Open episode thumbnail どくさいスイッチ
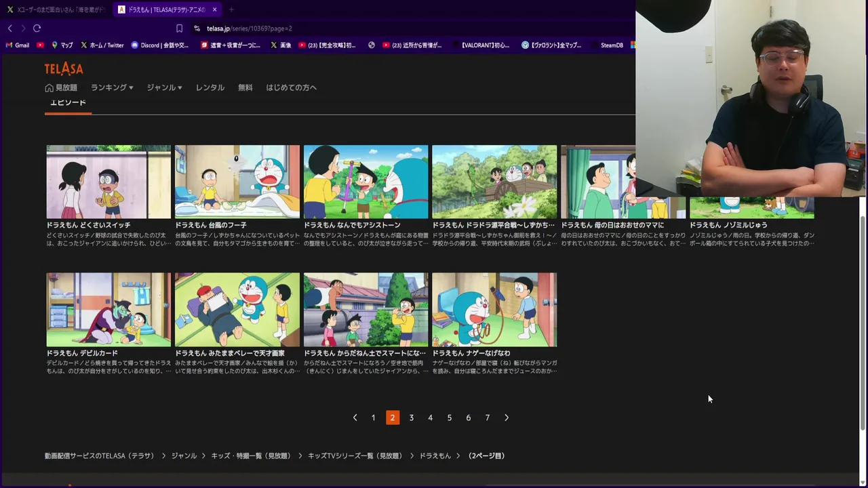The image size is (868, 488). tap(108, 182)
